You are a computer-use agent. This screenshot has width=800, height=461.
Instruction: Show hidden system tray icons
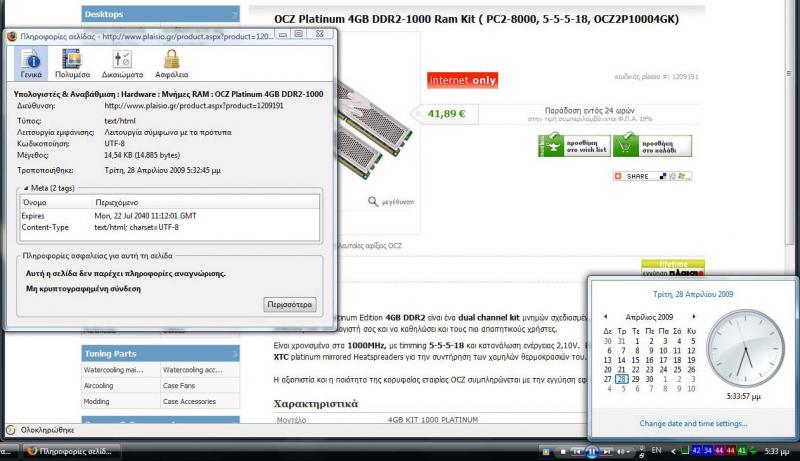(x=673, y=451)
